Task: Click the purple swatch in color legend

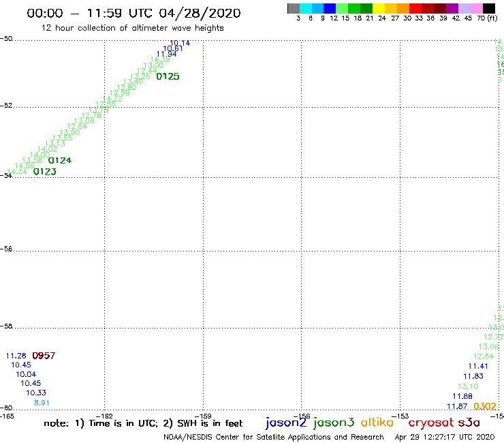Action: (452, 8)
